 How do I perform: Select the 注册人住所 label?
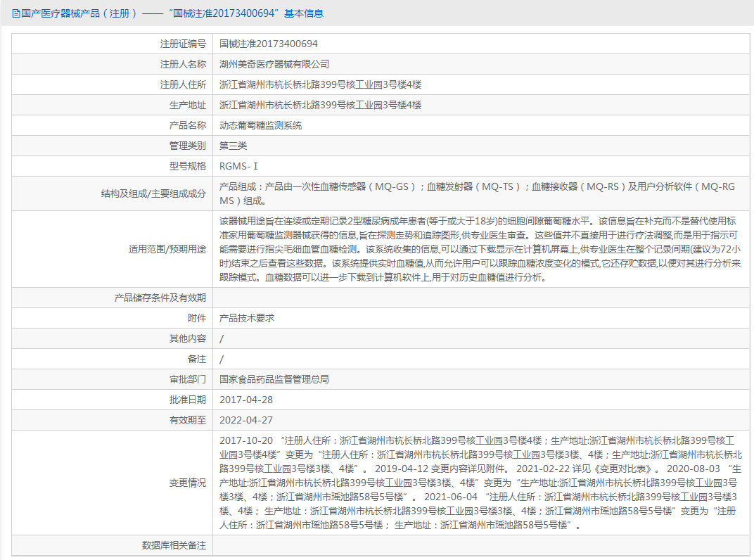point(183,84)
